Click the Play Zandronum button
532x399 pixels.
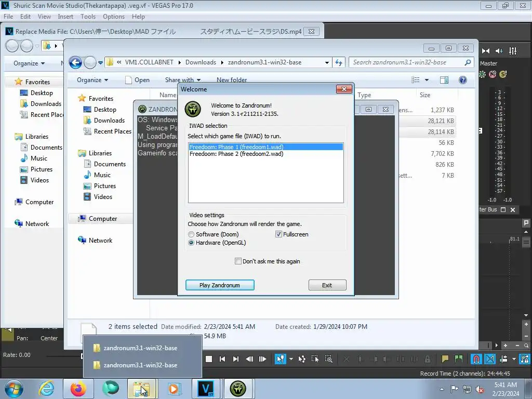tap(220, 285)
